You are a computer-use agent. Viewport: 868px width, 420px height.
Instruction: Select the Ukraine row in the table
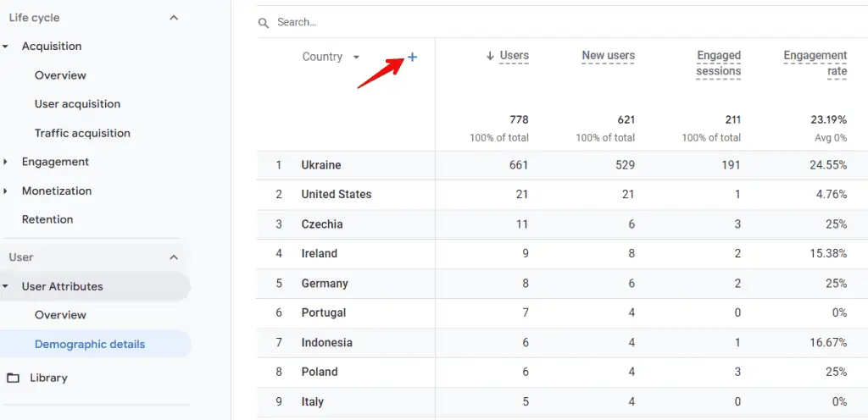tap(321, 165)
